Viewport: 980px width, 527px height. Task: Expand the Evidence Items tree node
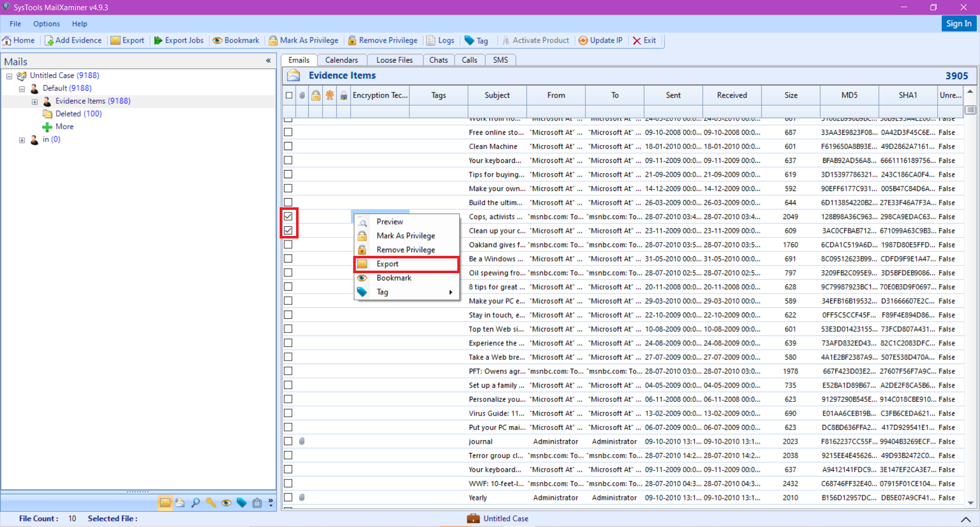[x=35, y=101]
